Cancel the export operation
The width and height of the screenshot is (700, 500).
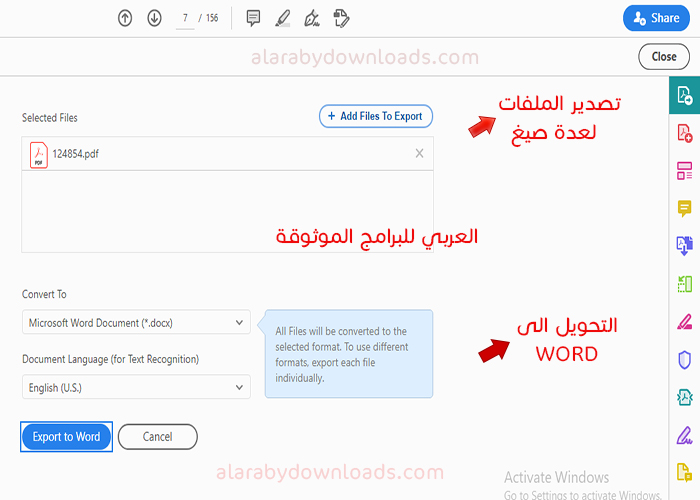pos(158,437)
